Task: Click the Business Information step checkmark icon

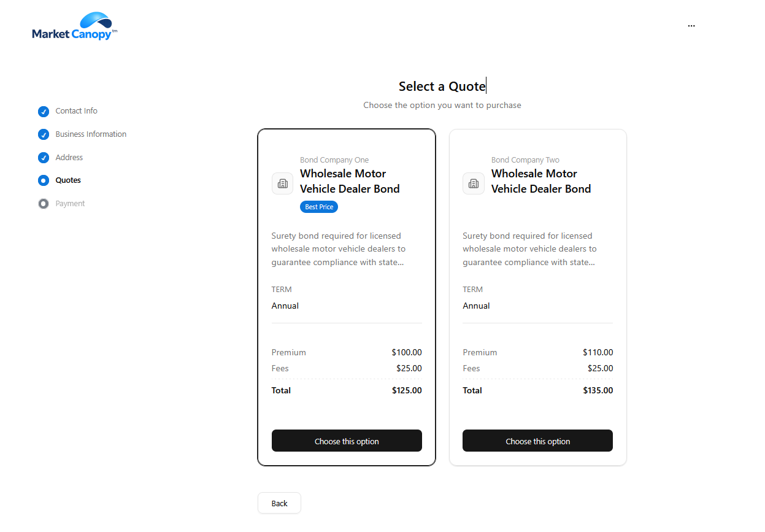Action: pyautogui.click(x=44, y=134)
